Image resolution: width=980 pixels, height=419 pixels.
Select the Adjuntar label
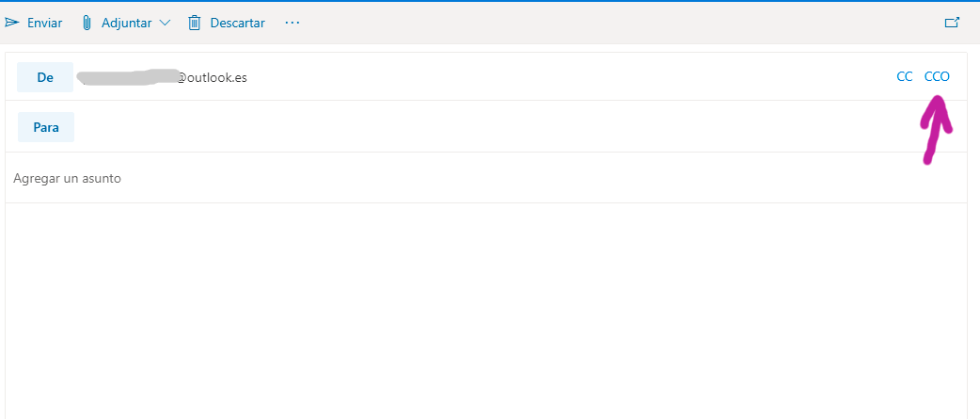[x=126, y=23]
